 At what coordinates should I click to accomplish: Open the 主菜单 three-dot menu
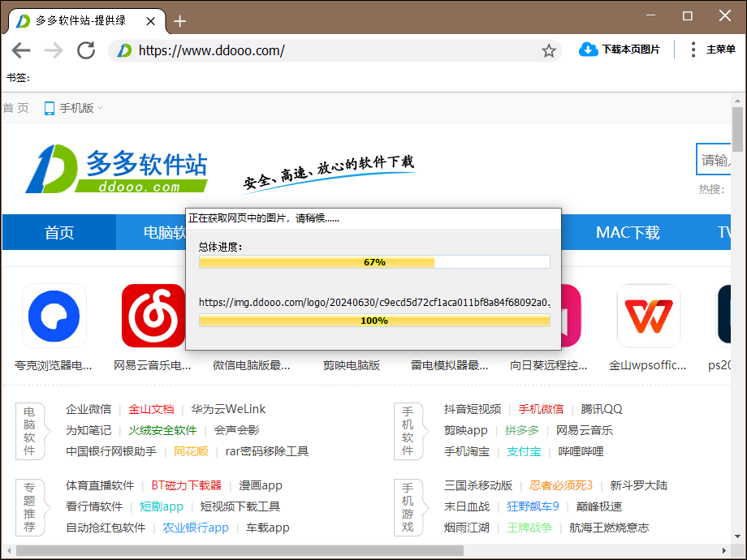[x=713, y=49]
